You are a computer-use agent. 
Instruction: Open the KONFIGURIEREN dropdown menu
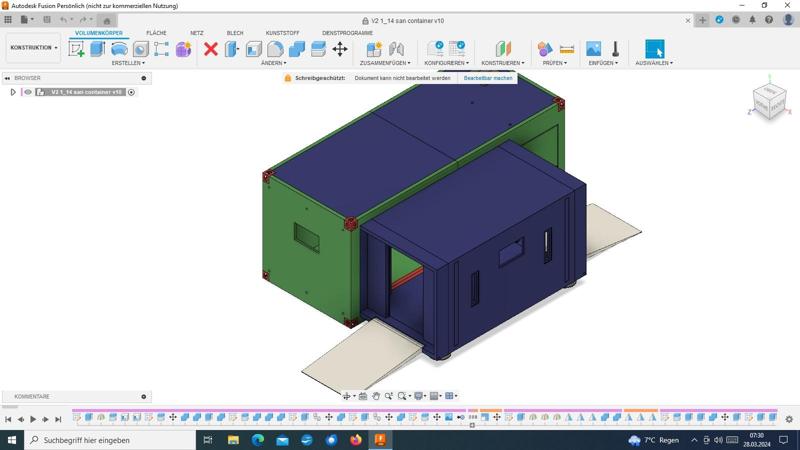tap(446, 63)
